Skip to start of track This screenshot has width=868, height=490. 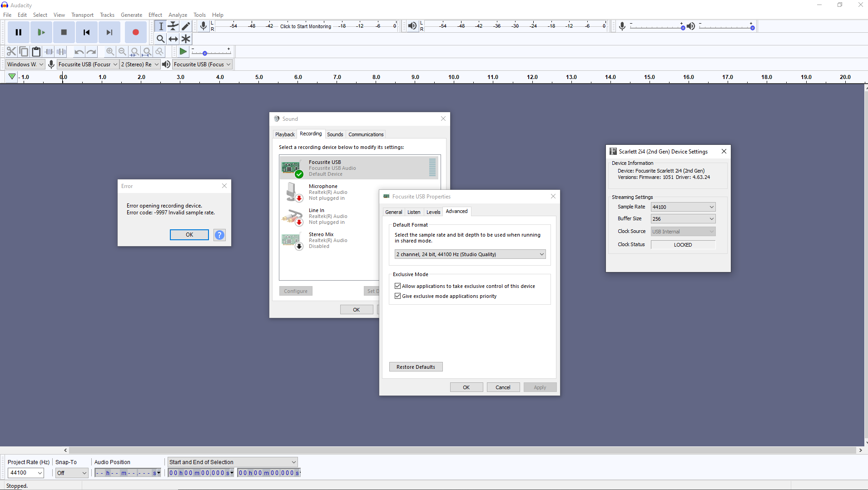(87, 32)
